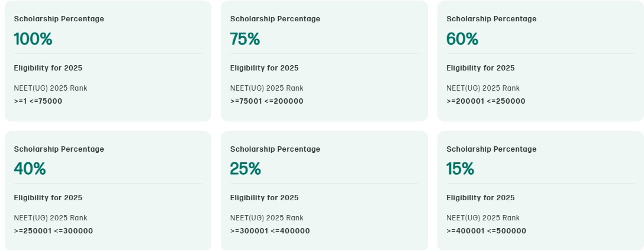Click "Eligibility for 2025" in the 60% card
The height and width of the screenshot is (250, 644).
point(480,68)
